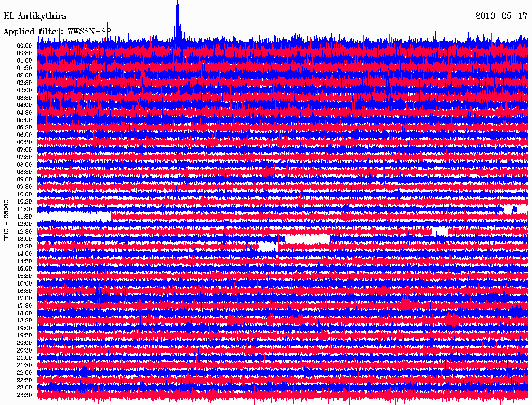Click the 15:00 time label

(x=24, y=268)
